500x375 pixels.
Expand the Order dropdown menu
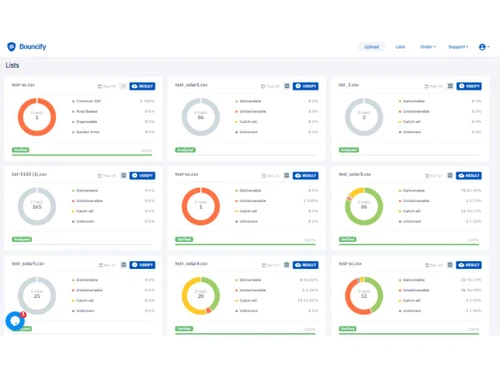click(x=428, y=47)
